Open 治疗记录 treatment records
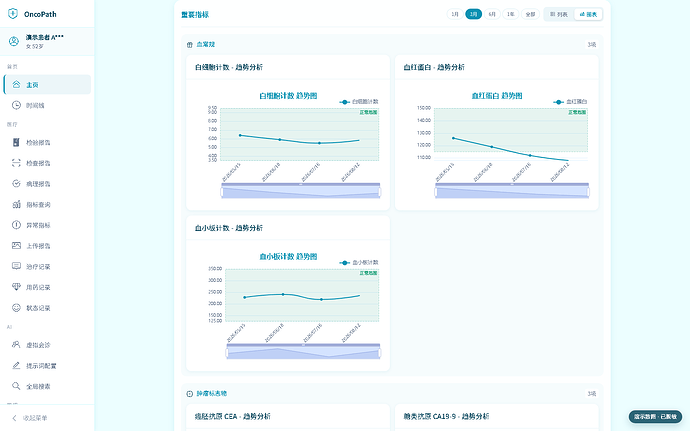The image size is (690, 431). [47, 266]
